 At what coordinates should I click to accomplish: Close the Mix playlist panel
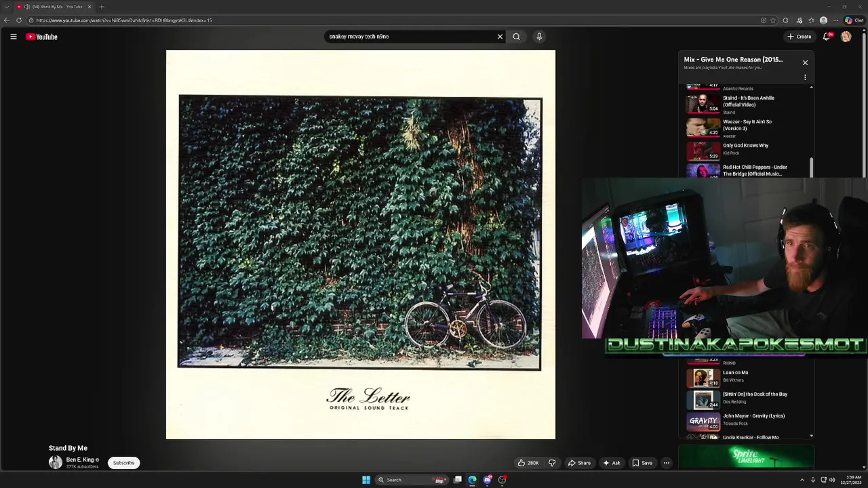(805, 62)
